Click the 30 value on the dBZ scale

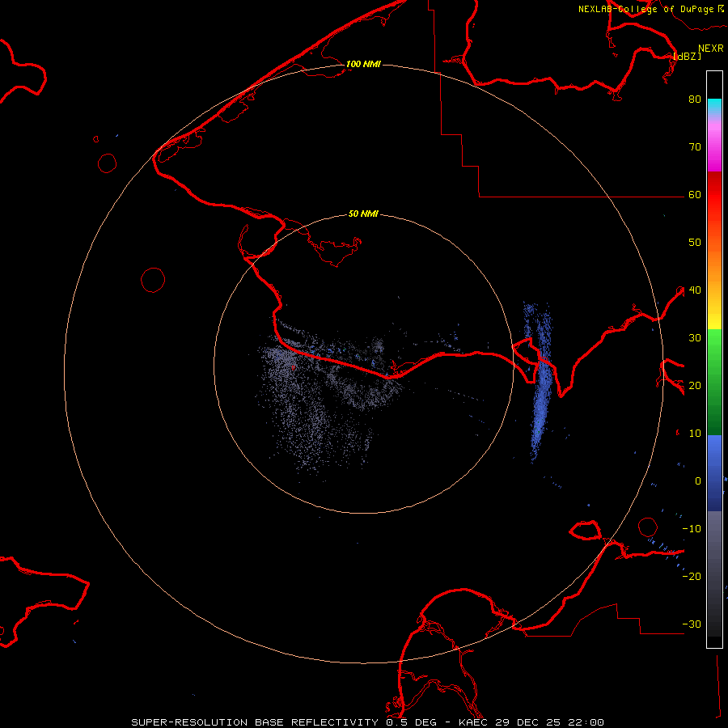(695, 337)
